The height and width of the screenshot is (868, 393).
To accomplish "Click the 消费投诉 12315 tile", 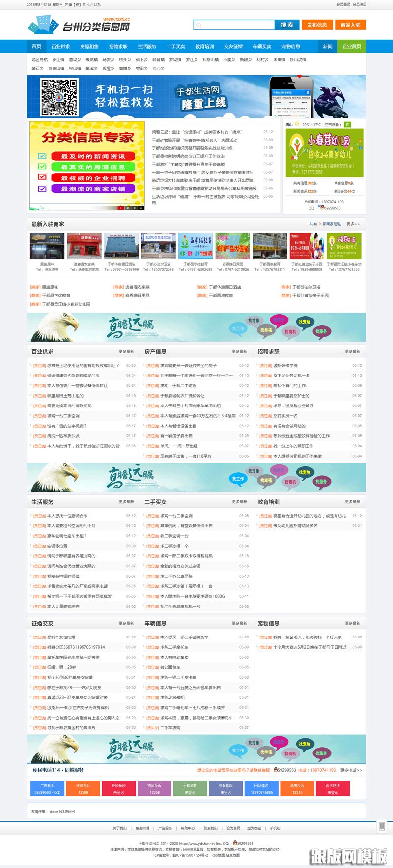I will click(x=297, y=788).
